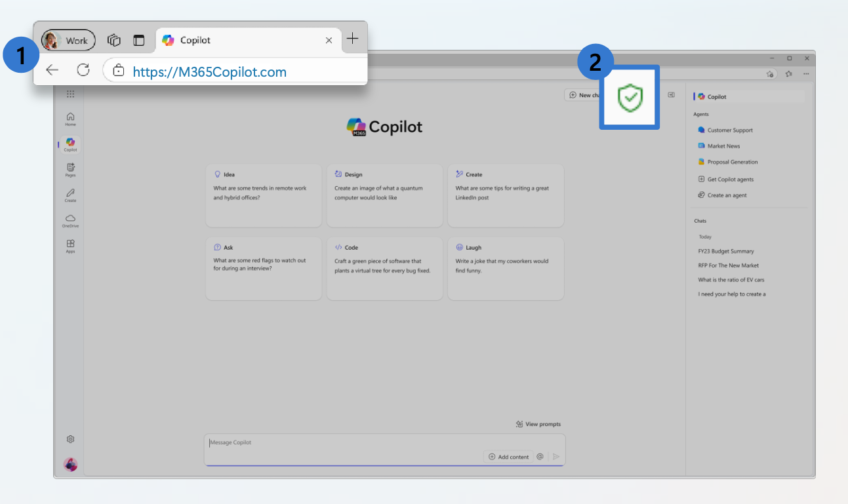Go back with the browser back arrow
The height and width of the screenshot is (504, 848).
point(52,71)
